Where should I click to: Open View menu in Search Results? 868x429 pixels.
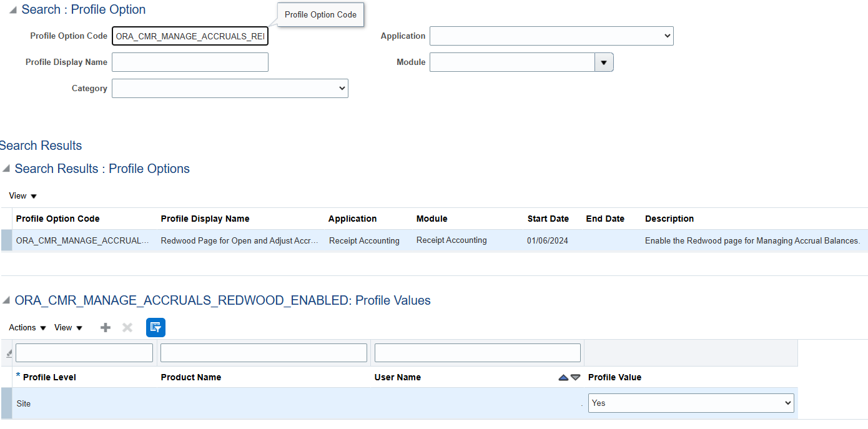(23, 195)
